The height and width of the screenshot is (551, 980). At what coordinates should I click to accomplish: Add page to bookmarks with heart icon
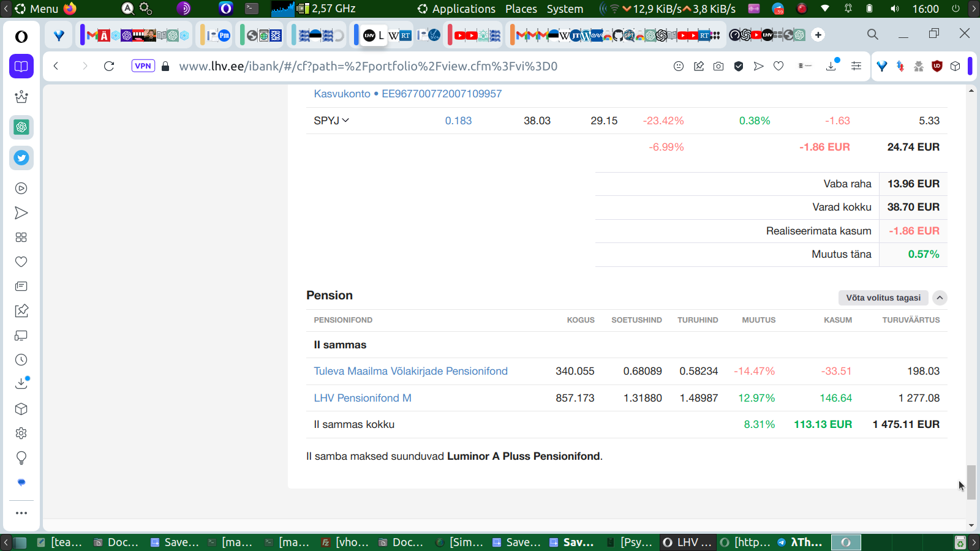[778, 66]
